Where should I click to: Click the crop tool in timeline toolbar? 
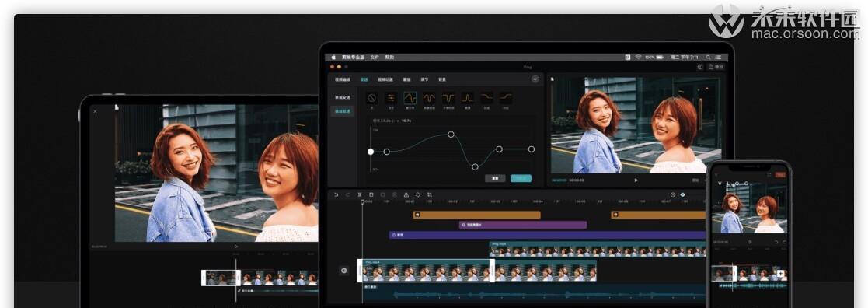click(430, 195)
